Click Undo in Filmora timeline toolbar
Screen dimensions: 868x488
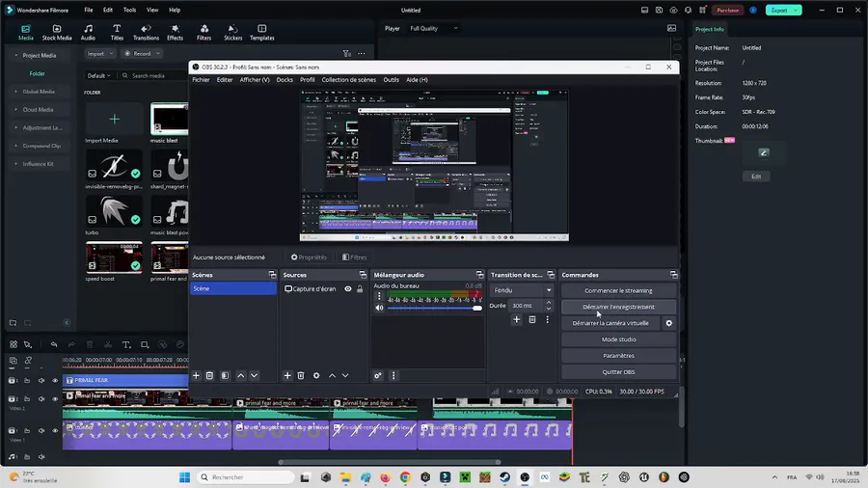tap(54, 344)
